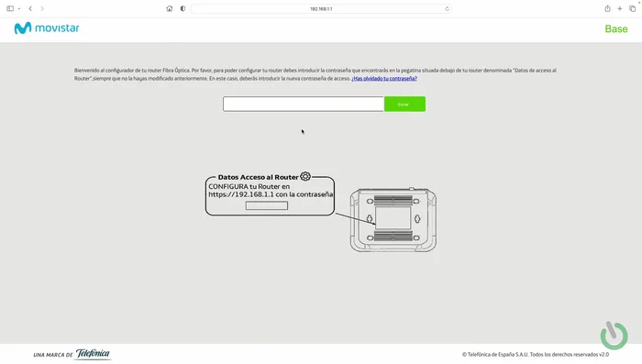Go back with the browser back arrow
This screenshot has height=364, width=642.
(x=30, y=8)
